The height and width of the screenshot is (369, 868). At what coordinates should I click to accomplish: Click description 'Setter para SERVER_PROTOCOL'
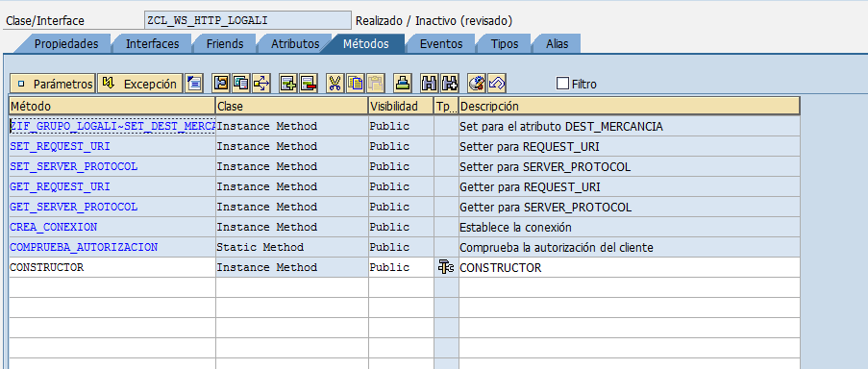pyautogui.click(x=630, y=166)
